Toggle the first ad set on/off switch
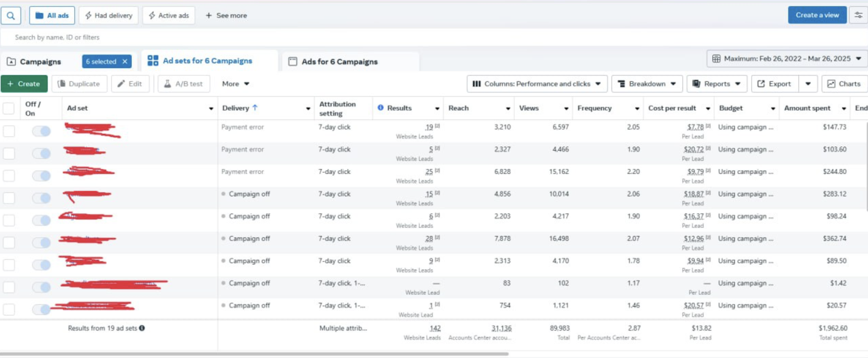The image size is (868, 358). [x=41, y=131]
